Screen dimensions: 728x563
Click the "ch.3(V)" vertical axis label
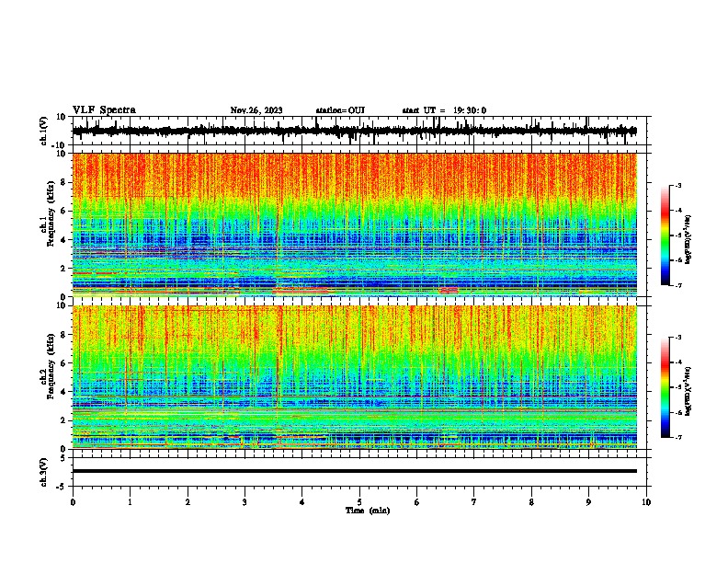[x=44, y=473]
